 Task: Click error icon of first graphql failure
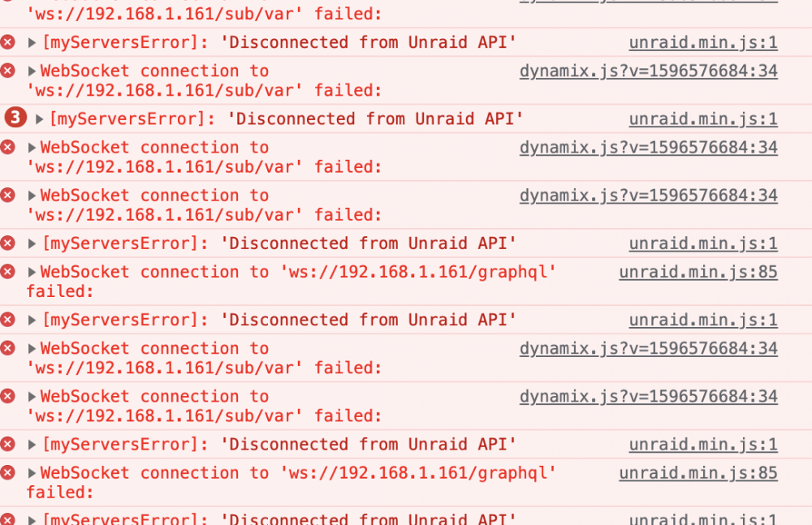click(8, 271)
